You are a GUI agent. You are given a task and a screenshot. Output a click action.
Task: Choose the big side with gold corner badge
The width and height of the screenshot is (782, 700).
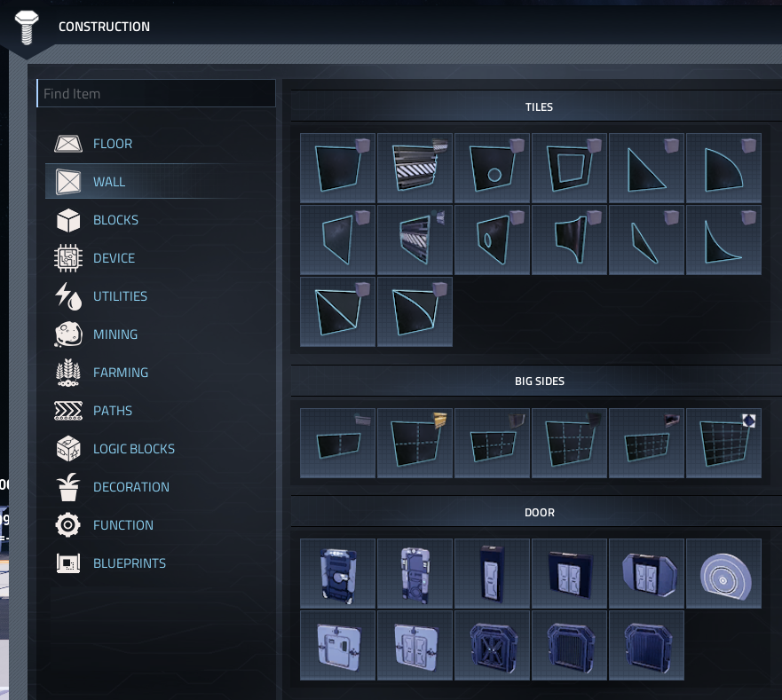(415, 444)
